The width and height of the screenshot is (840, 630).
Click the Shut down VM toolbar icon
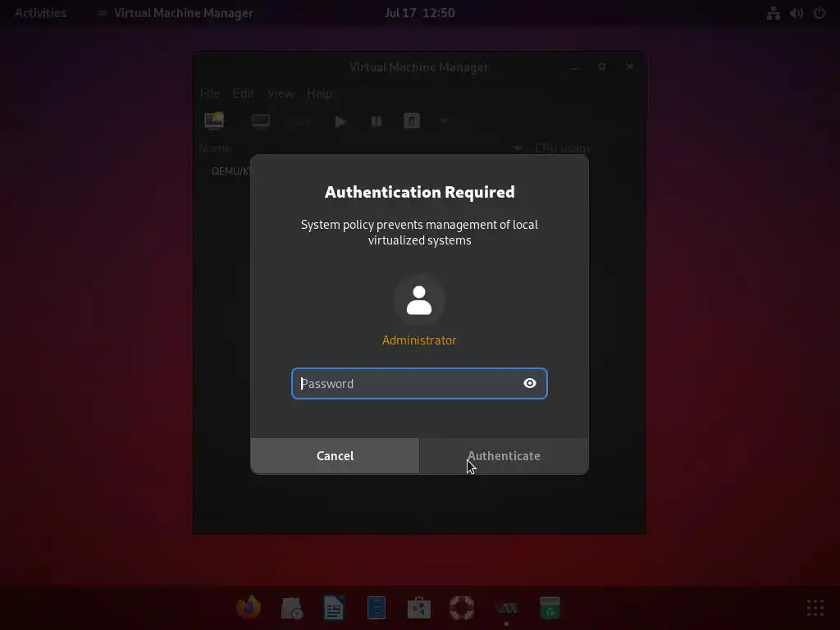pyautogui.click(x=412, y=121)
